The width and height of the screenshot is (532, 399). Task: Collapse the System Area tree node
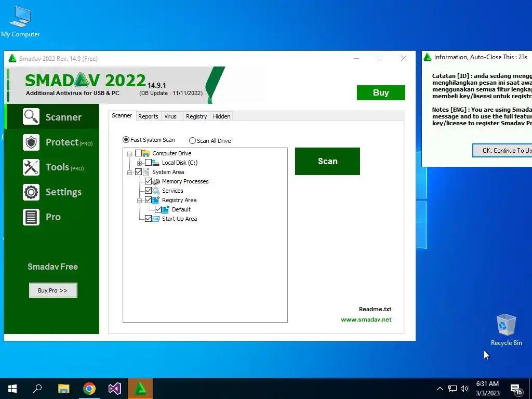[129, 172]
